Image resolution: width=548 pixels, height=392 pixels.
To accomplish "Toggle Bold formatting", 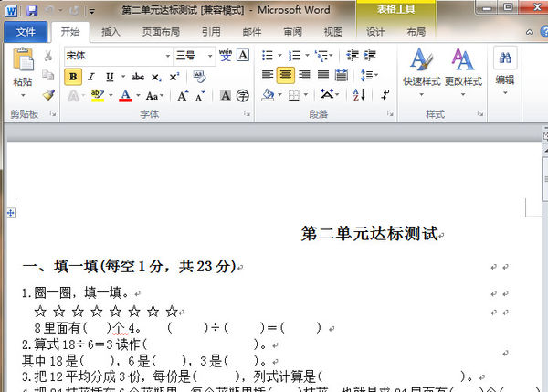I will pos(73,77).
